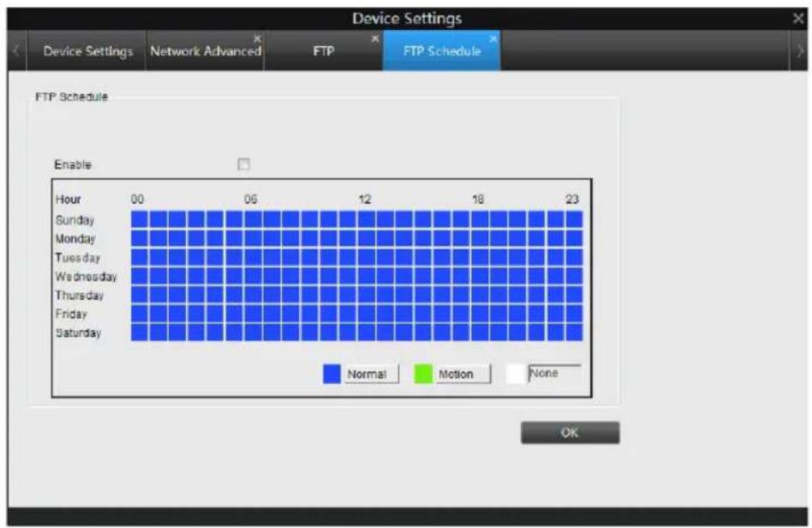Toggle Wednesday hour 18 cell

pos(480,276)
